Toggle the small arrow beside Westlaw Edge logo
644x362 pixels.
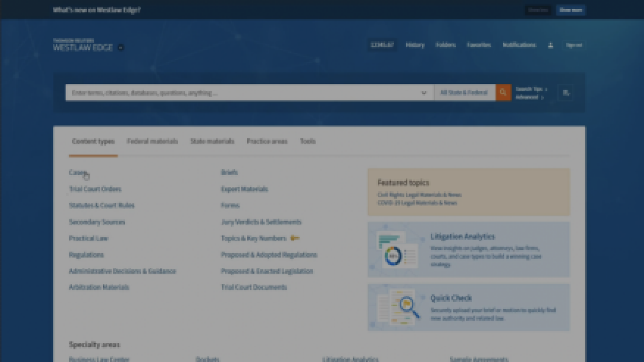(120, 47)
